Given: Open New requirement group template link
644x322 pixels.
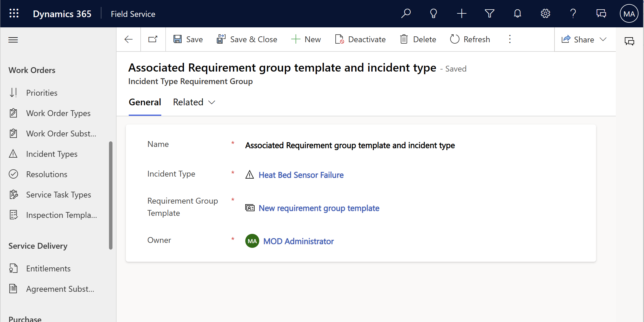Looking at the screenshot, I should (x=319, y=208).
